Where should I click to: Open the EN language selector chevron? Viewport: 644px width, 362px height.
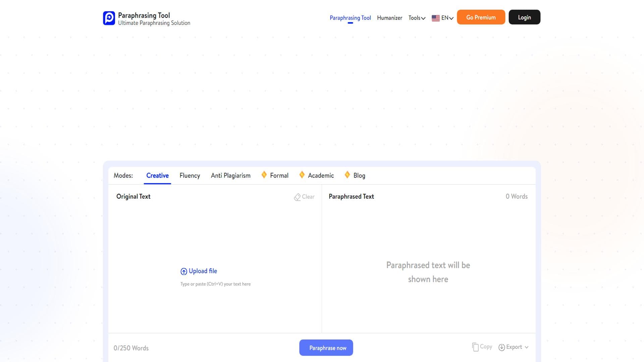451,18
